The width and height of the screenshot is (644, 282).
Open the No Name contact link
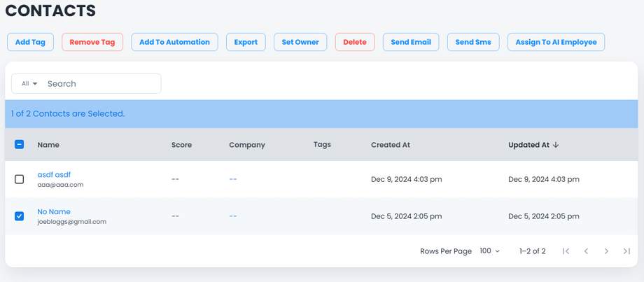[x=54, y=211]
